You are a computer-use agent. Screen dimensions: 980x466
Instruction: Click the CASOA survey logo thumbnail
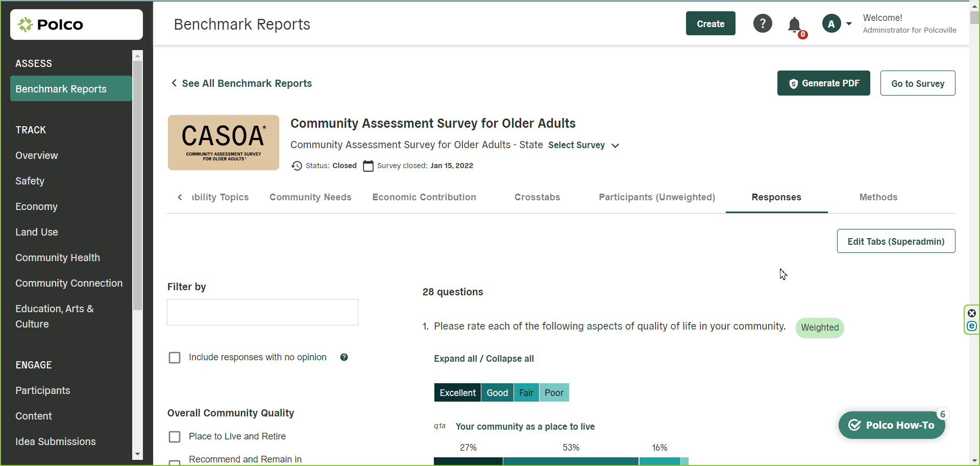(x=224, y=143)
